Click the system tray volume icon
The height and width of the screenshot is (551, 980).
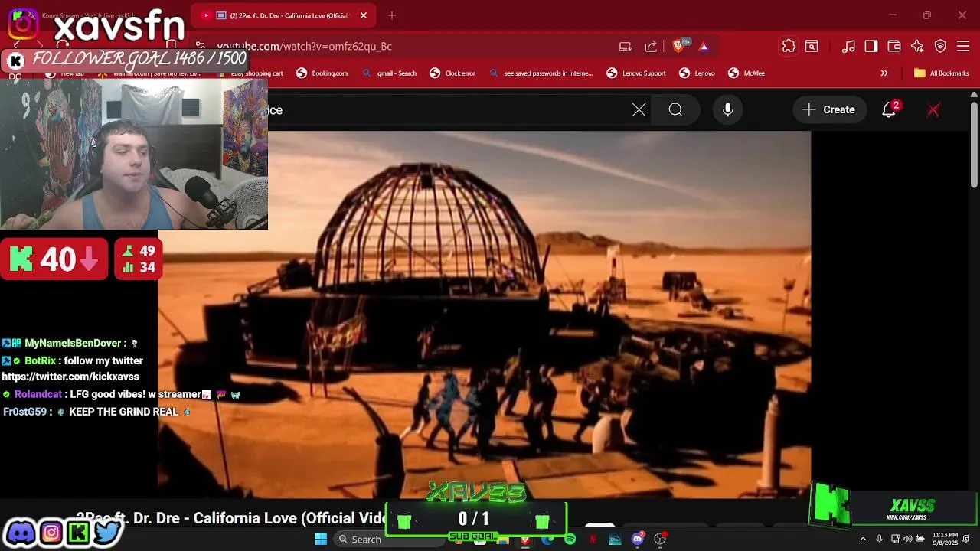(908, 540)
